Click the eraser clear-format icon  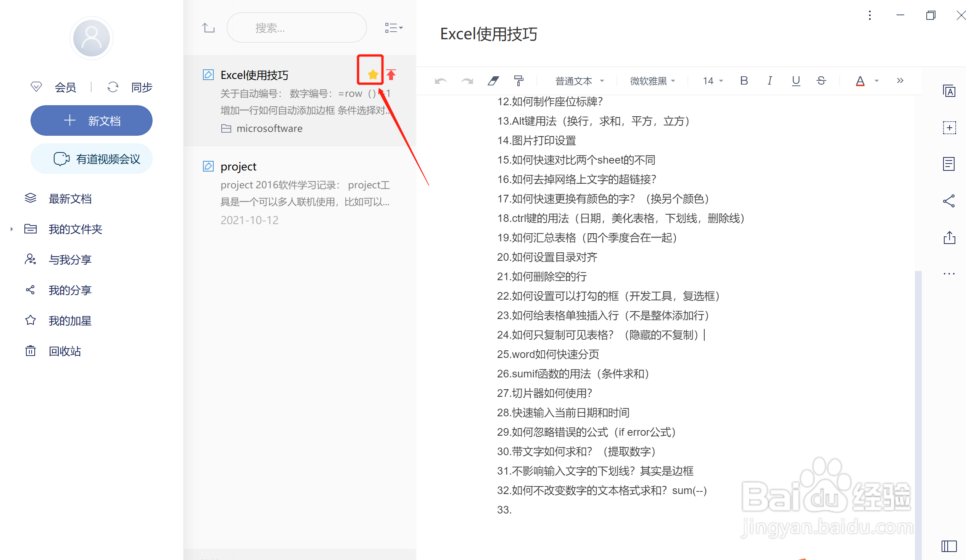[x=493, y=81]
